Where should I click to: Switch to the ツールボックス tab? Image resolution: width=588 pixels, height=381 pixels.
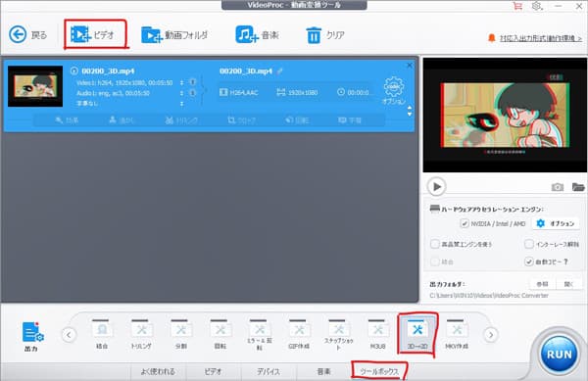tap(379, 371)
